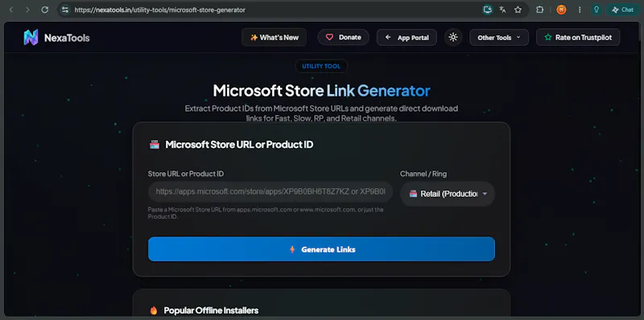Image resolution: width=644 pixels, height=320 pixels.
Task: Click the translate page icon
Action: pos(502,10)
